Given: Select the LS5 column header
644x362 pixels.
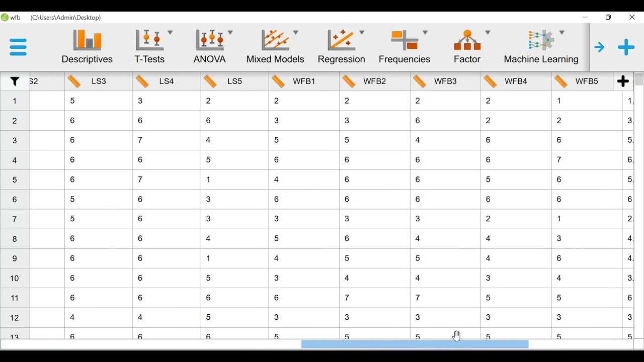Looking at the screenshot, I should tap(234, 81).
